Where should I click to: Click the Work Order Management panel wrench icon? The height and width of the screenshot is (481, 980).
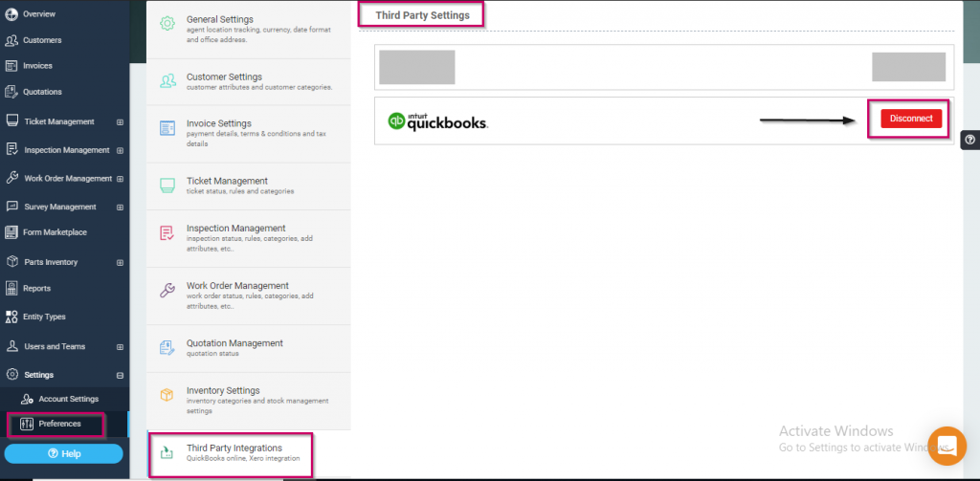167,291
